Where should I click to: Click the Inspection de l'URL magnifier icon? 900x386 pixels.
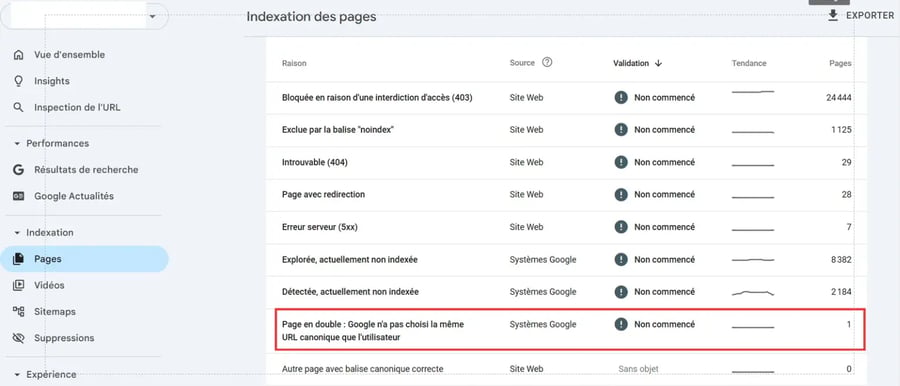(x=18, y=107)
